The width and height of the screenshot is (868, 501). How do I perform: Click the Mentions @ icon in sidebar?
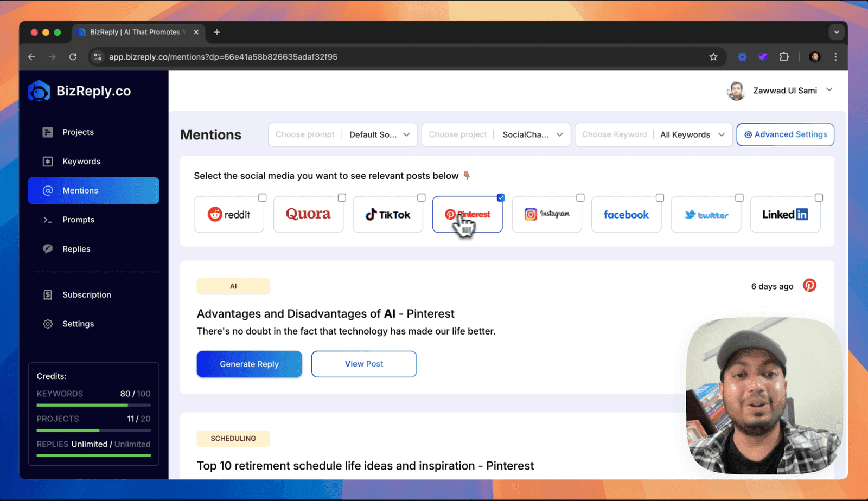tap(48, 191)
